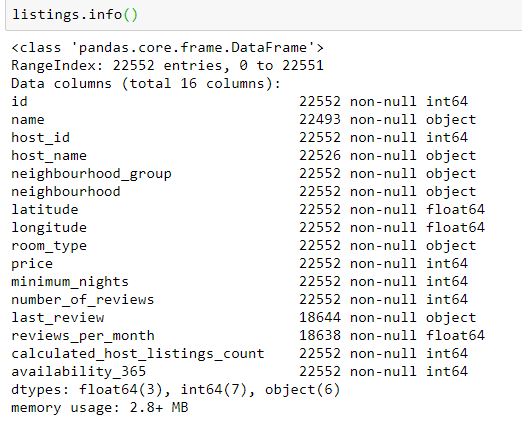Click the 'host_name' column name
Viewport: 522px width, 423px height.
(x=49, y=156)
